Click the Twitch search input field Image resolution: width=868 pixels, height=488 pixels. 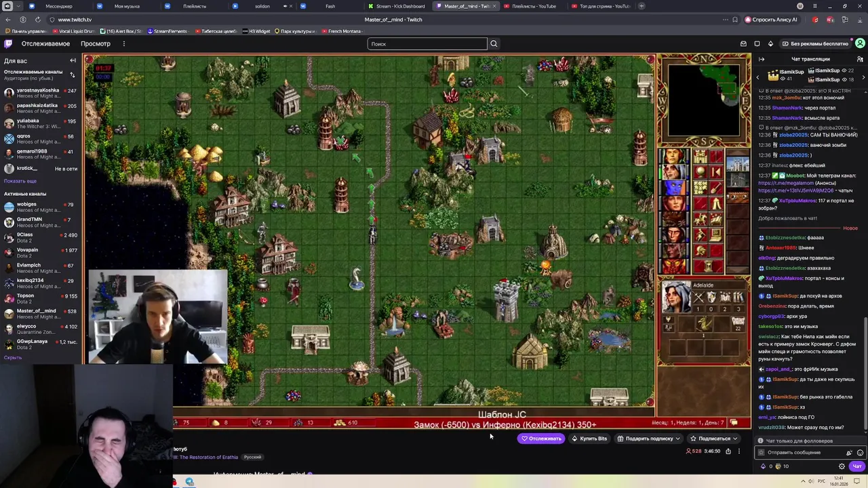pos(427,43)
